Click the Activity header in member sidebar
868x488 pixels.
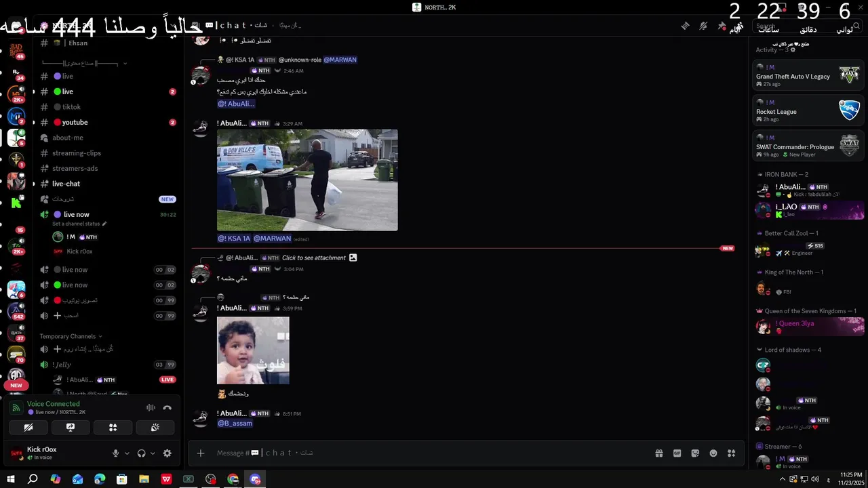tap(776, 49)
